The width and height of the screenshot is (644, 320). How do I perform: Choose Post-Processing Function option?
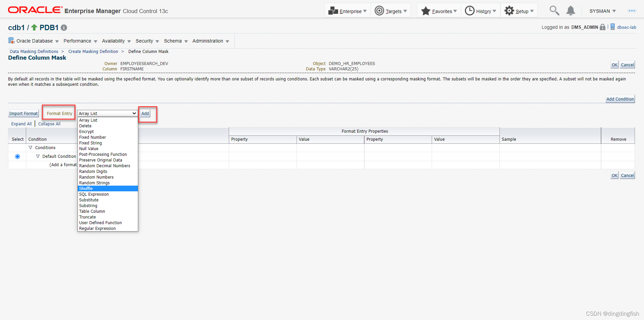[x=108, y=154]
